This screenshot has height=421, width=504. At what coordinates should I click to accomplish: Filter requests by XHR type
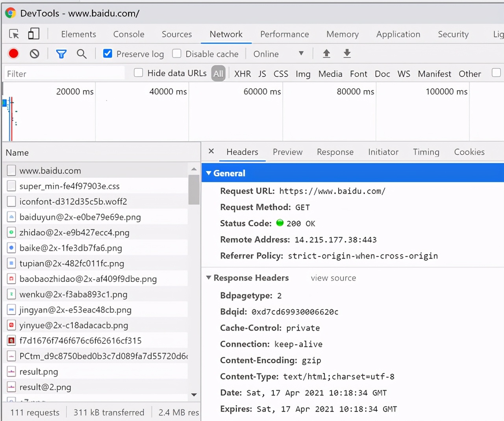coord(243,74)
